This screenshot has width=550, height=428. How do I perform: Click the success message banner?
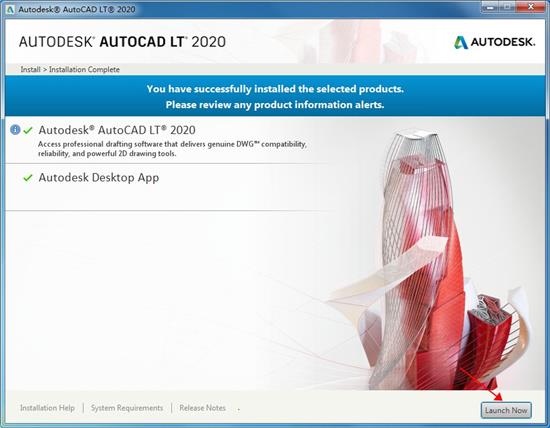pos(275,96)
